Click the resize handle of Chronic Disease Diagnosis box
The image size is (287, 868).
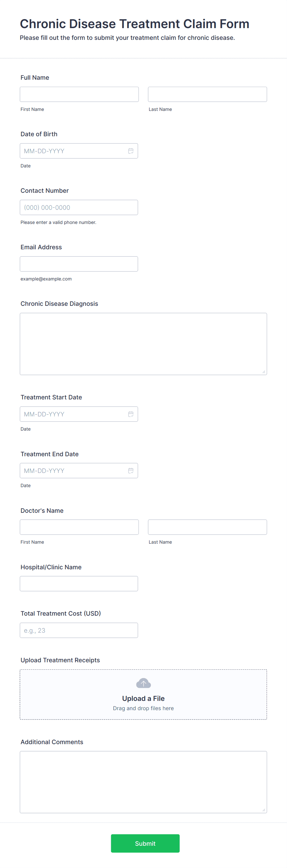[x=264, y=372]
